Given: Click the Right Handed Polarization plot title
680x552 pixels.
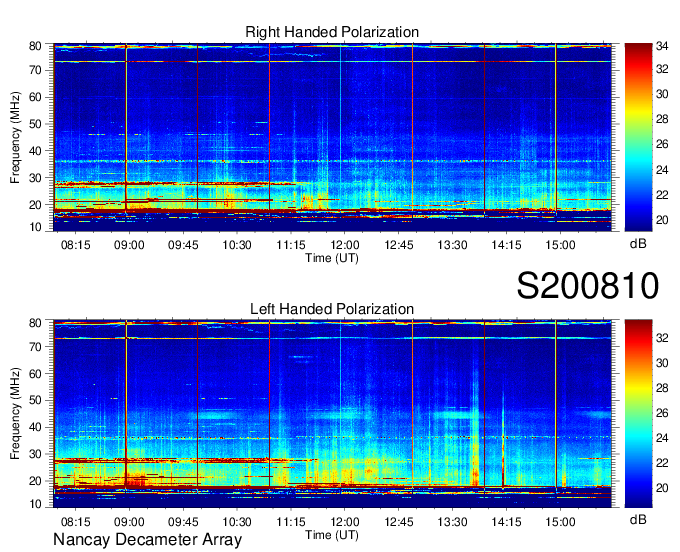Looking at the screenshot, I should [x=332, y=32].
